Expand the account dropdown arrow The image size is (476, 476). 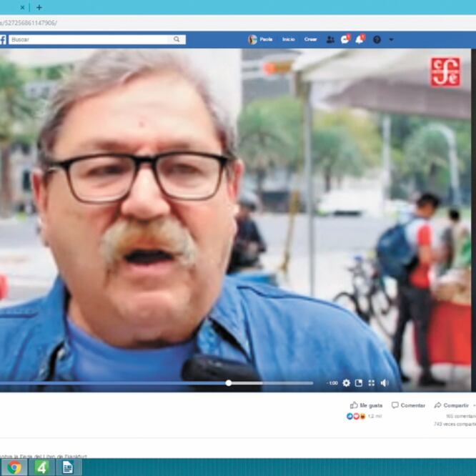pos(391,39)
